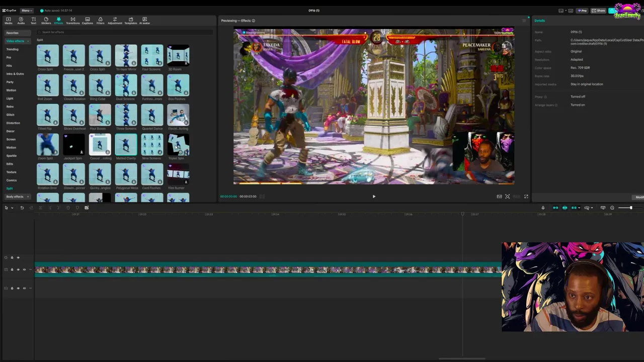Open the keyboard shortcuts icon in title bar

coord(571,11)
